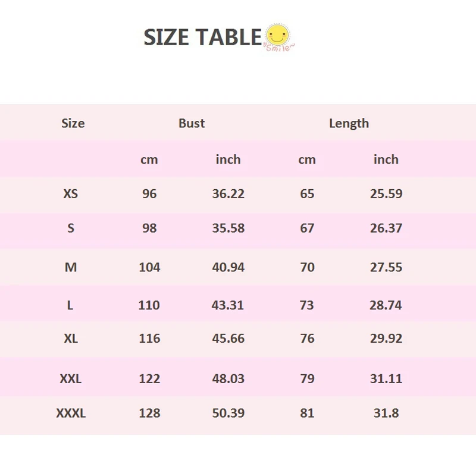The height and width of the screenshot is (476, 476).
Task: Select the Size column header
Action: 73,123
